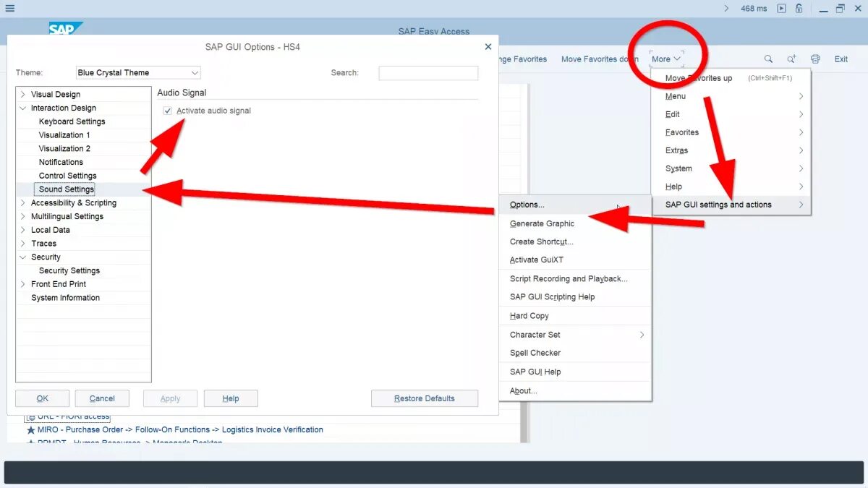The height and width of the screenshot is (488, 868).
Task: Click the unlocked padlock icon in title bar
Action: (799, 9)
